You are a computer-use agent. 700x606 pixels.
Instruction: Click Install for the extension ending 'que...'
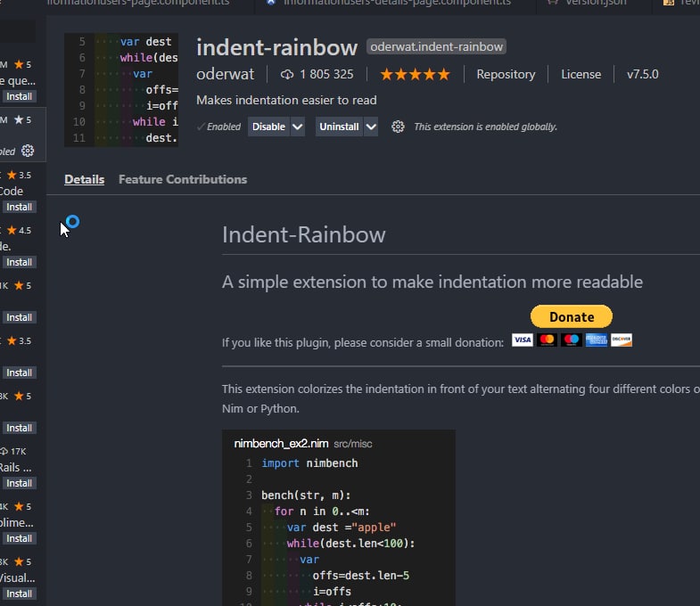pyautogui.click(x=19, y=96)
